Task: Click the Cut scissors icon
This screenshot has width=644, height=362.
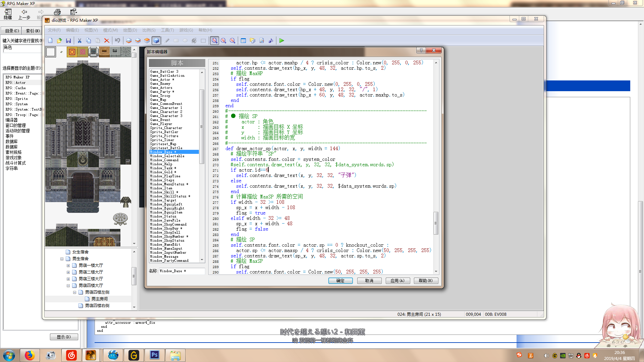Action: (79, 41)
